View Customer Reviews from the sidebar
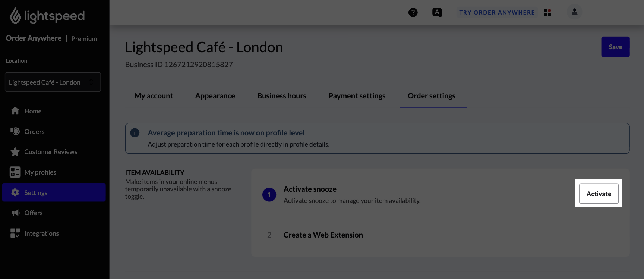Screen dimensions: 644x279 point(51,152)
